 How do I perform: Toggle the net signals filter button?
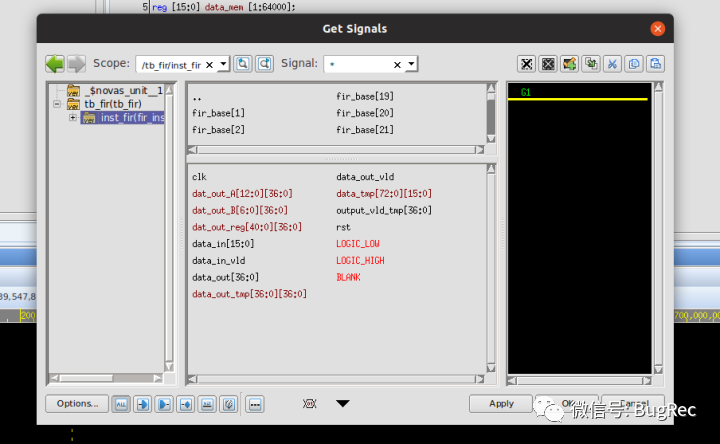point(207,405)
